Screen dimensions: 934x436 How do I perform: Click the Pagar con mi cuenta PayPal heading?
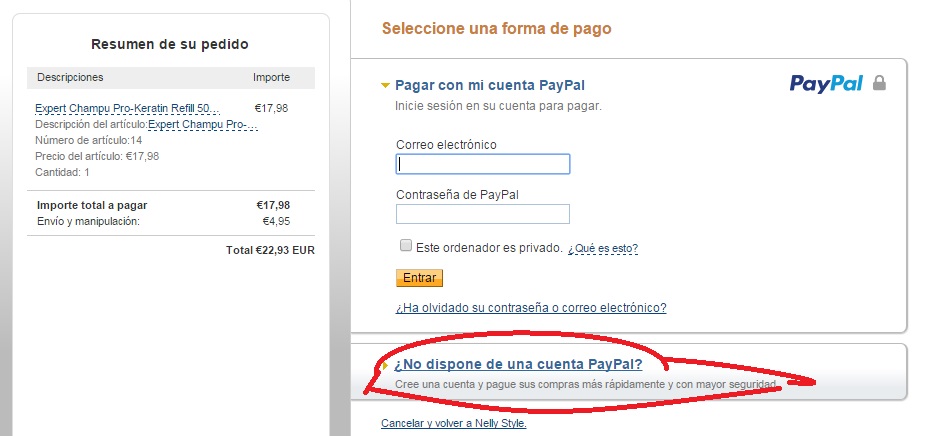(490, 86)
